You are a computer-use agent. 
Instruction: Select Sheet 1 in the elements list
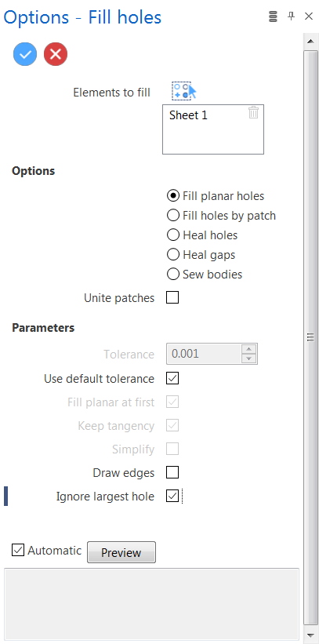(x=188, y=115)
